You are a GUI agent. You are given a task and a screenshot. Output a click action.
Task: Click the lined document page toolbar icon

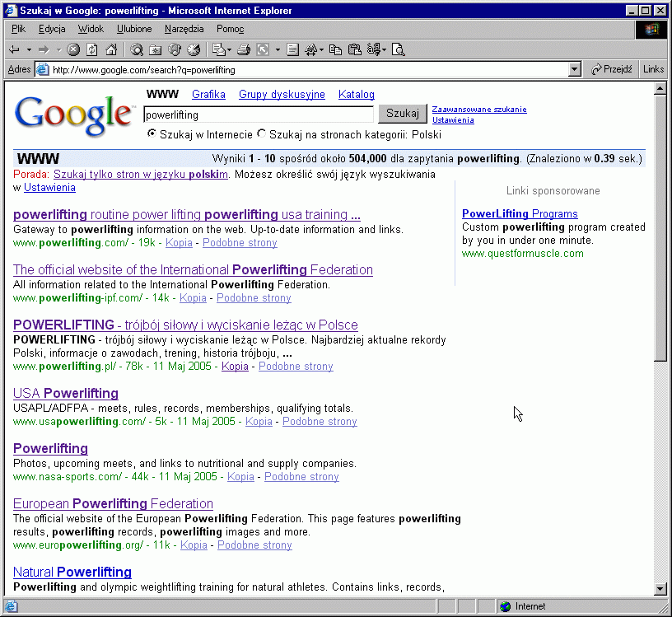292,49
